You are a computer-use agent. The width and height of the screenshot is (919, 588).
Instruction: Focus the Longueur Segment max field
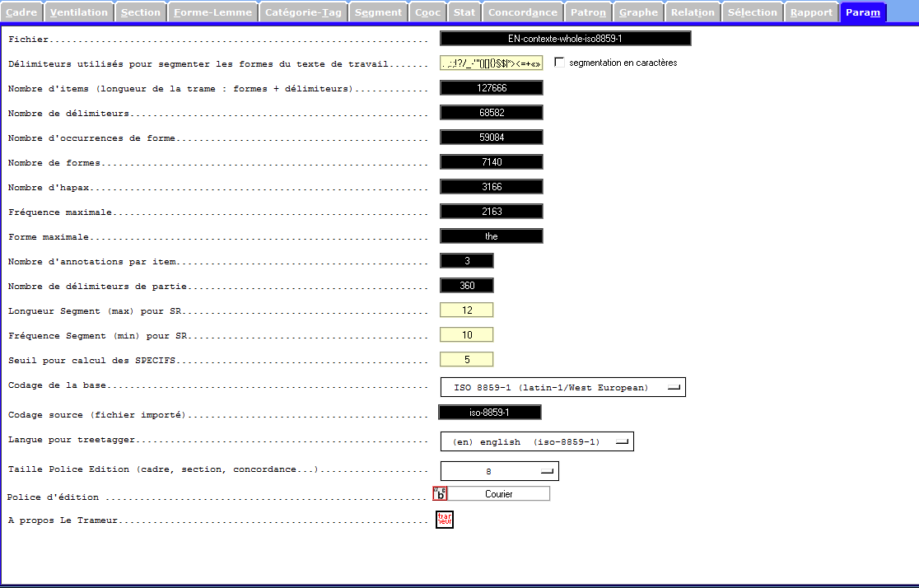coord(467,310)
